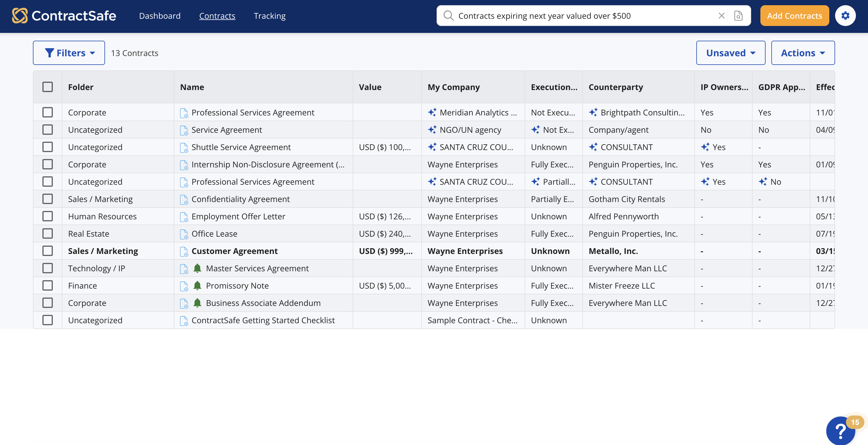Go to the Contracts tab
Screen dimensions: 868x445
point(217,16)
